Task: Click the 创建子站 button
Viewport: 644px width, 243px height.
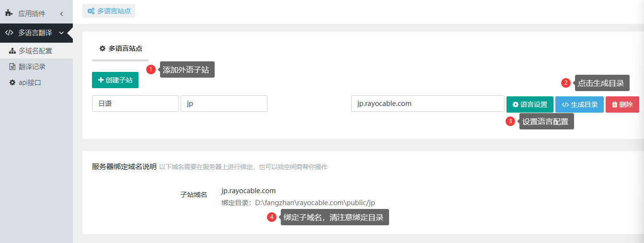Action: click(115, 80)
